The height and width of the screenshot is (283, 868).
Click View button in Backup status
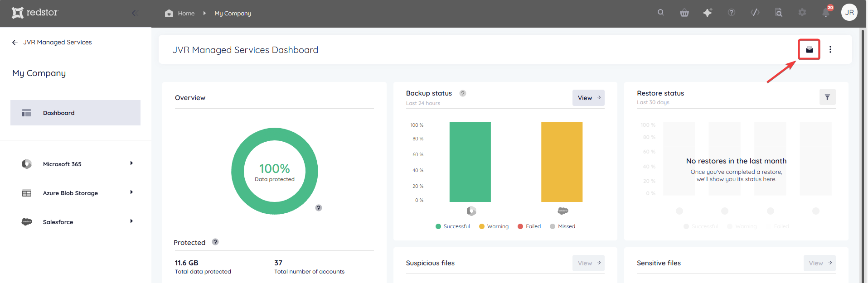[588, 98]
